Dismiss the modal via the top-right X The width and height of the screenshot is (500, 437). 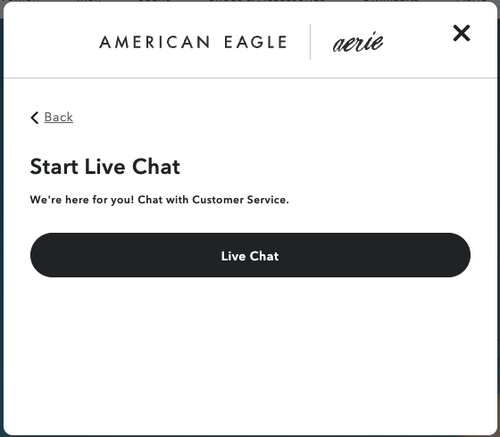coord(461,33)
